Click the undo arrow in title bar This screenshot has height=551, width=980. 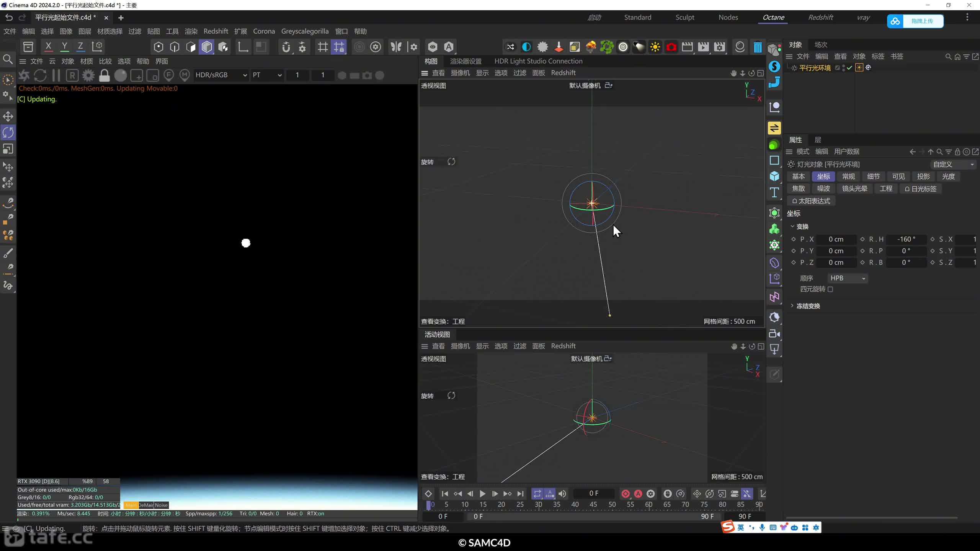pos(9,18)
